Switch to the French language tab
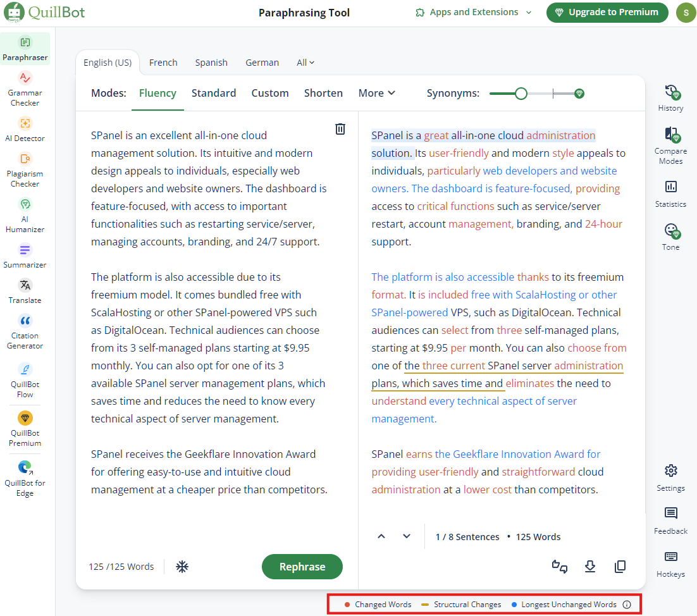 pos(163,63)
